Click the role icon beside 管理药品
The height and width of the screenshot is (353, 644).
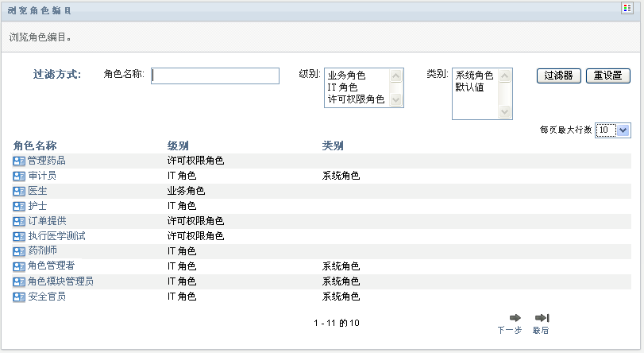click(x=19, y=161)
